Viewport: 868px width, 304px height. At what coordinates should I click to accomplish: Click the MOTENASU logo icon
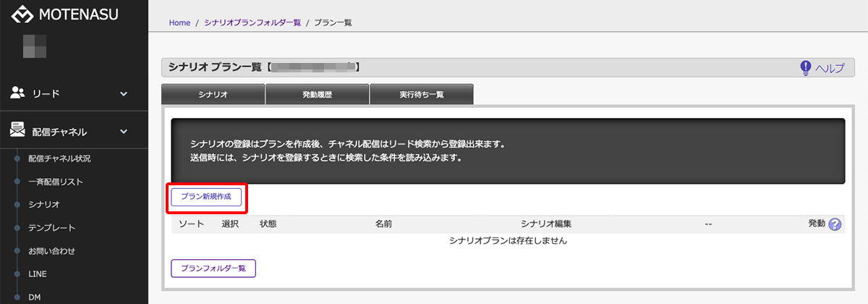23,15
